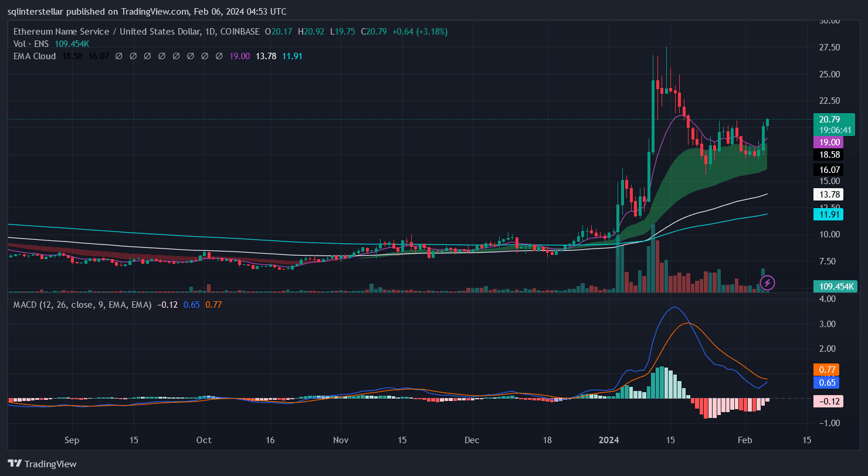The width and height of the screenshot is (868, 476).
Task: Select the MACD (12, 26, close) legend
Action: tap(82, 305)
